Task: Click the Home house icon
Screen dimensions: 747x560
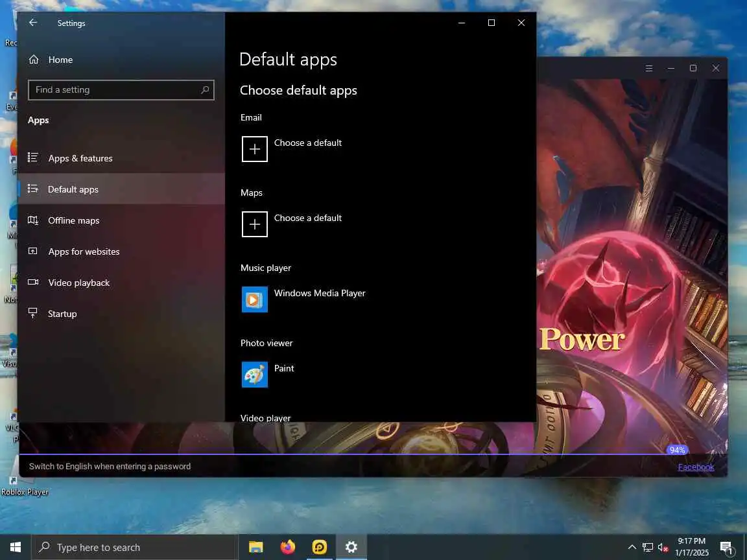Action: point(33,60)
